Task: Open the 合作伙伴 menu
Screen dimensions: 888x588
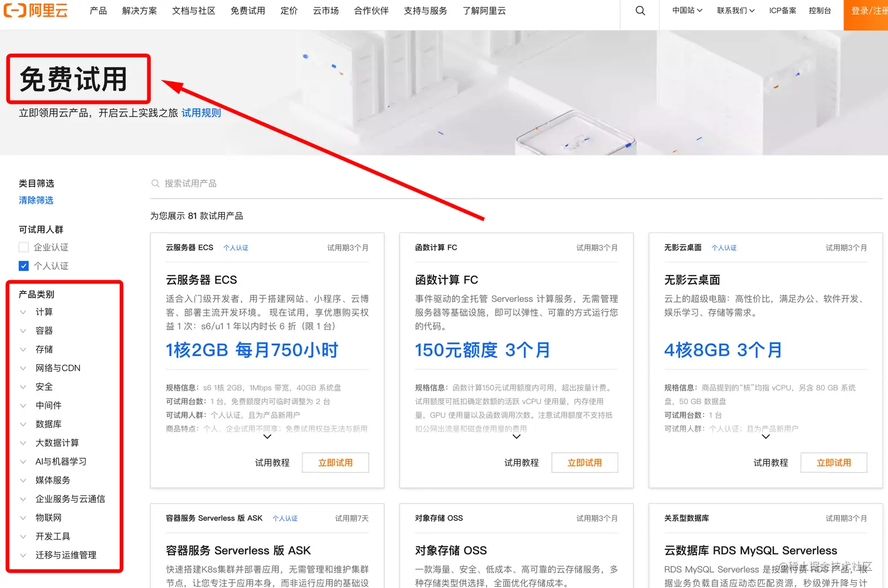Action: click(371, 11)
